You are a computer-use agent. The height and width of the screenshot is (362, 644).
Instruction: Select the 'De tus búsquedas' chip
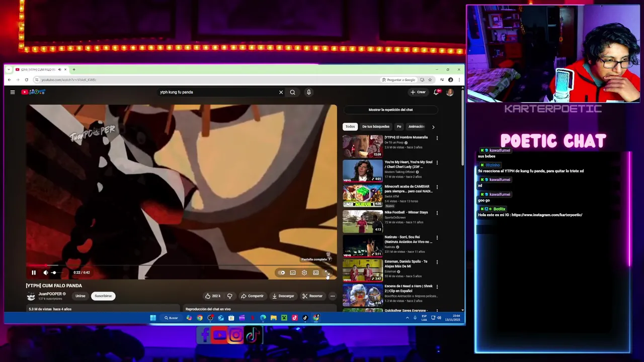[x=376, y=127]
